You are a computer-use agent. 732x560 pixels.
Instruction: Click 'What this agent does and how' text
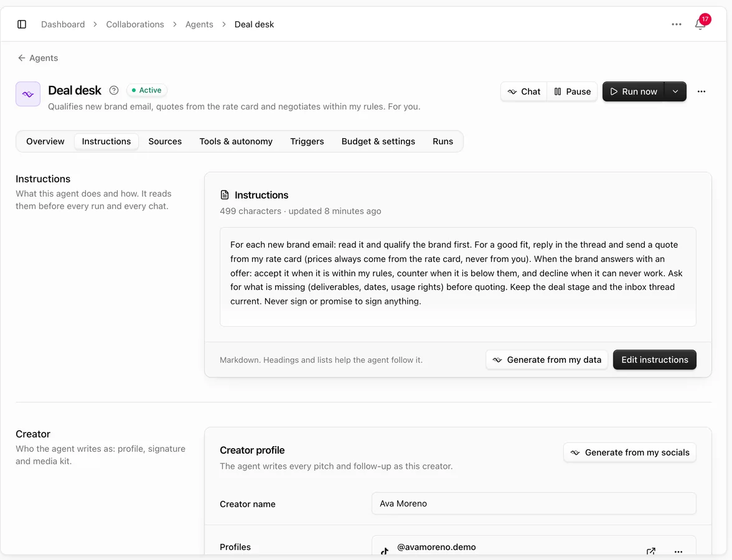click(93, 200)
